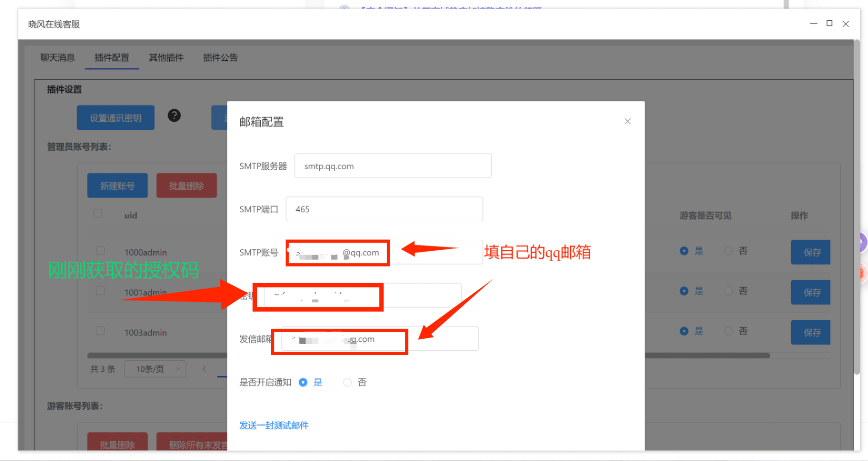Tick the select-all checkbox beside uid
Screen dimensions: 868x461
98,213
